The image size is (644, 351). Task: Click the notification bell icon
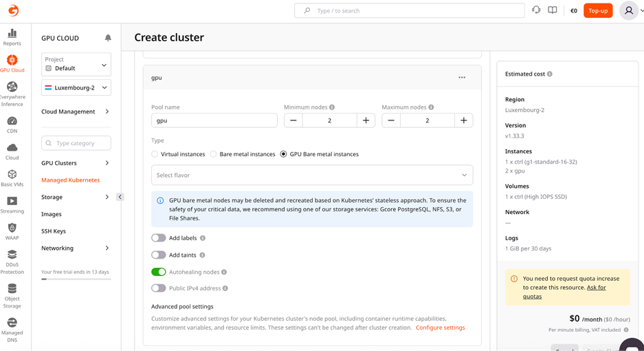(108, 38)
